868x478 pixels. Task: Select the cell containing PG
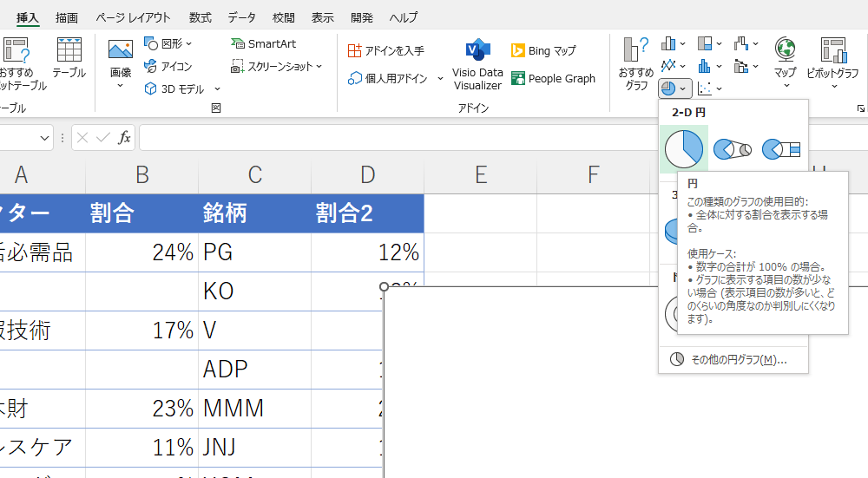pyautogui.click(x=254, y=252)
